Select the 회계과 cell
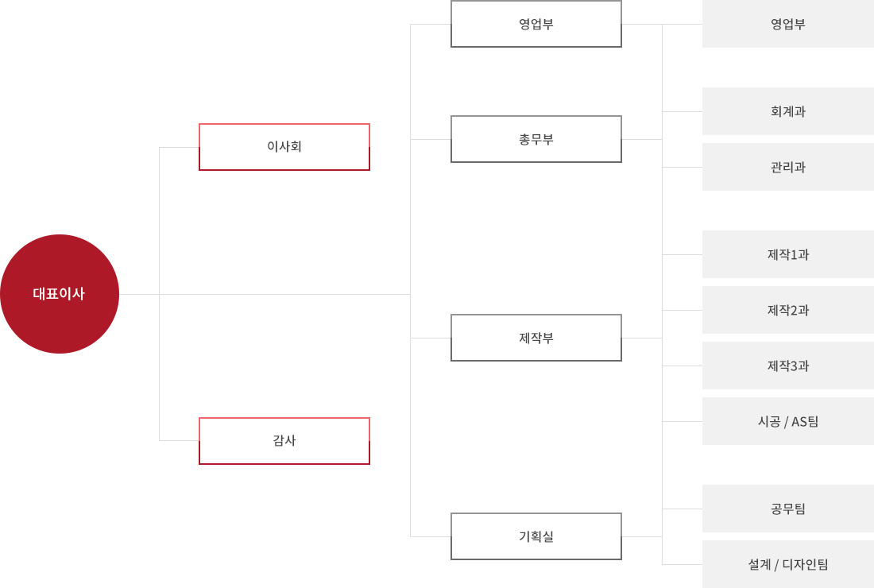 click(x=788, y=111)
